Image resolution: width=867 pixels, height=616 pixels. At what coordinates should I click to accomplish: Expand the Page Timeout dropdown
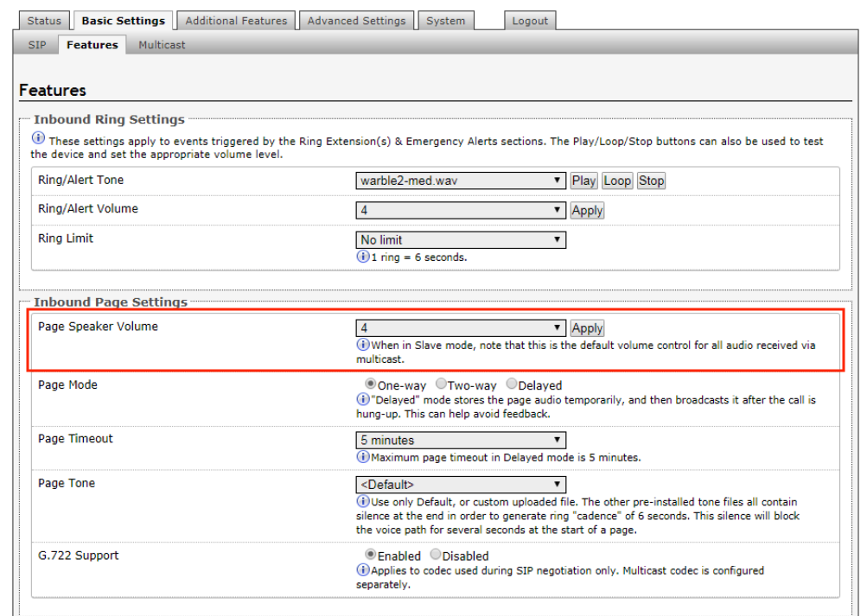tap(461, 440)
